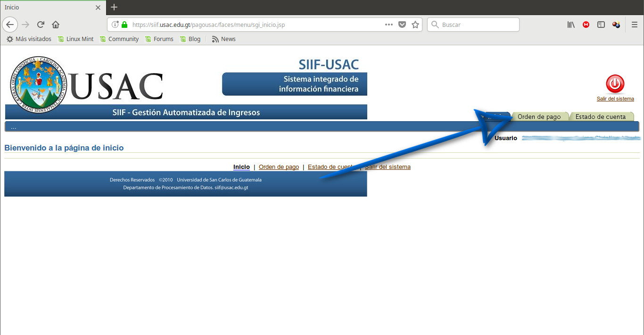644x335 pixels.
Task: Reload the page with the refresh icon
Action: coord(41,25)
